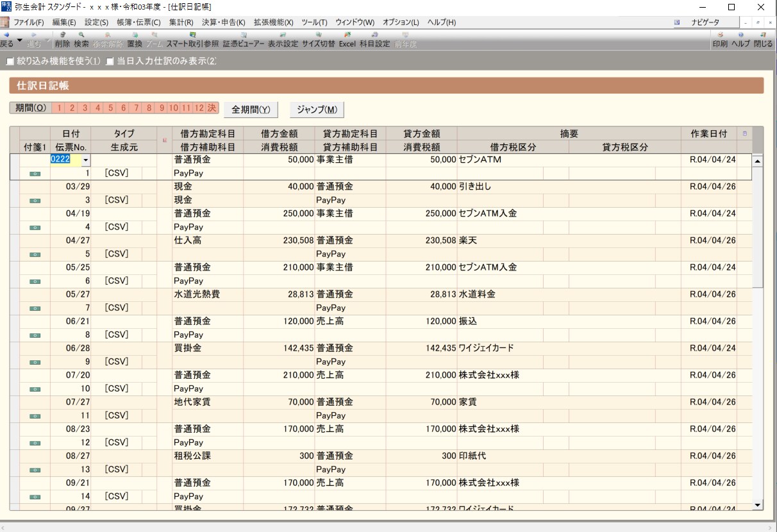Open 検索 (search) from the toolbar
Viewport: 777px width, 532px height.
pos(81,40)
